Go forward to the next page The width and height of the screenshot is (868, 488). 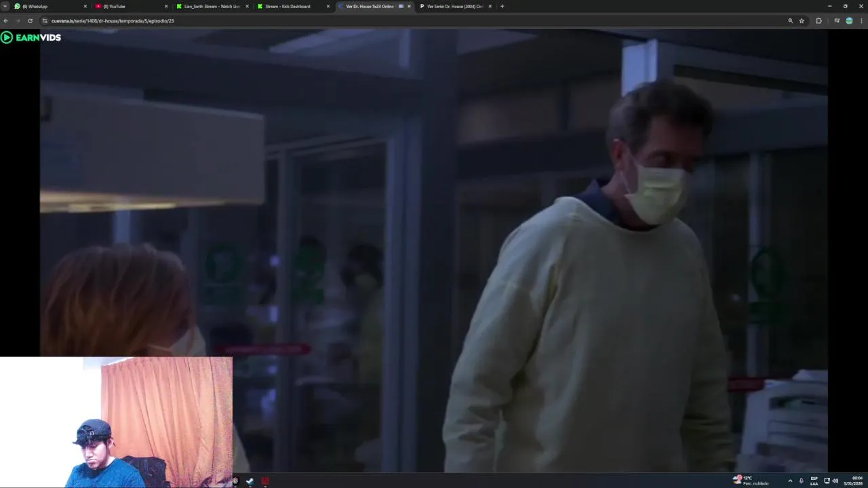pos(18,21)
